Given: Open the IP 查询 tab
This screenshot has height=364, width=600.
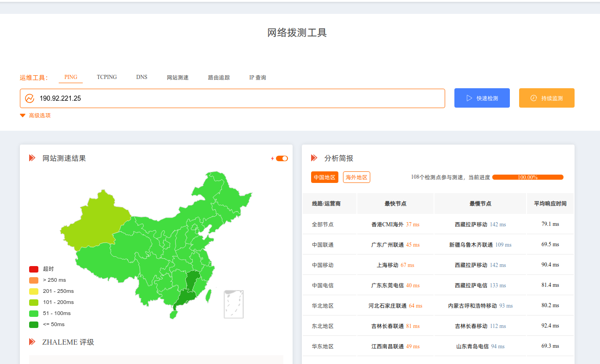Looking at the screenshot, I should point(257,78).
